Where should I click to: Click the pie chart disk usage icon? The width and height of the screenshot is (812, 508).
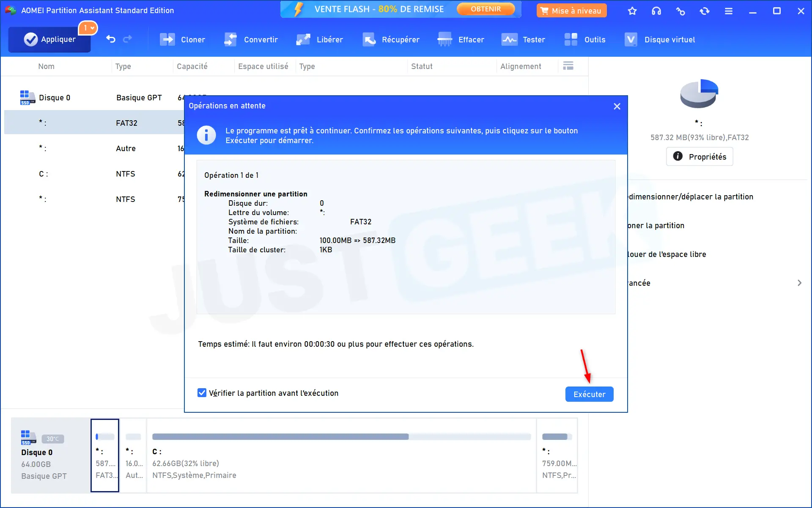(x=699, y=93)
